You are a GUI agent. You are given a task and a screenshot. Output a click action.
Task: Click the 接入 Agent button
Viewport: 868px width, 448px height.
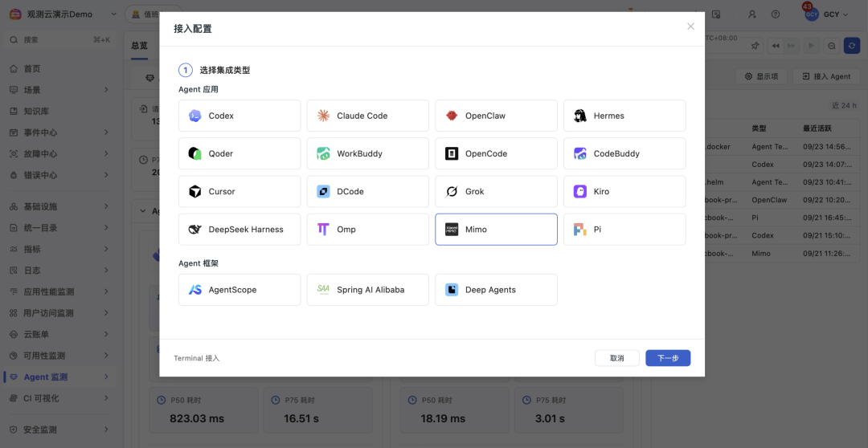click(826, 76)
